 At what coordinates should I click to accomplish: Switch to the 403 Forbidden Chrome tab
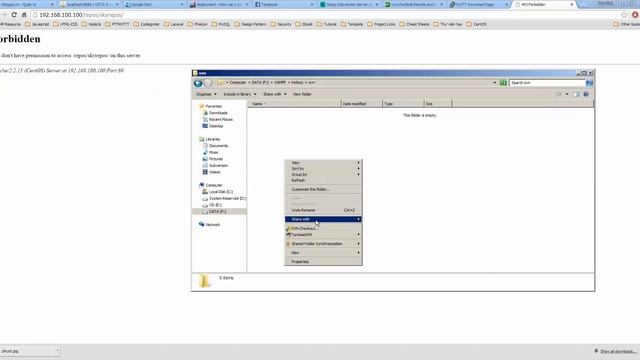pos(544,4)
